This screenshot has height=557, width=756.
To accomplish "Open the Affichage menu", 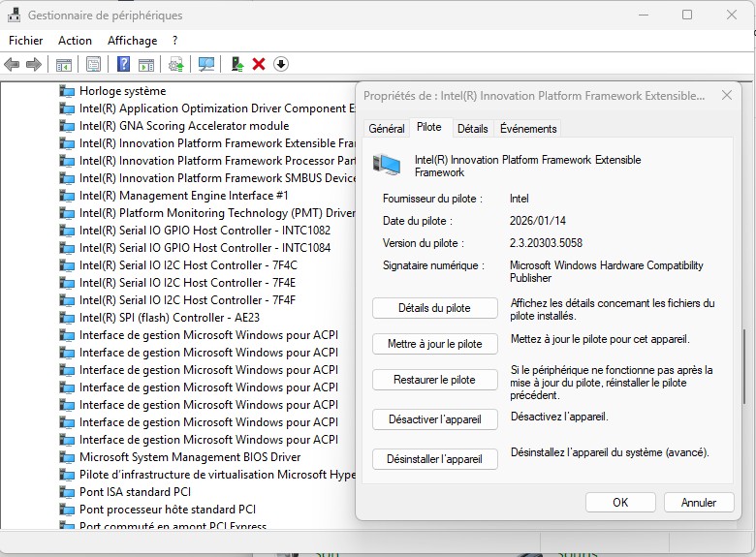I will (132, 41).
